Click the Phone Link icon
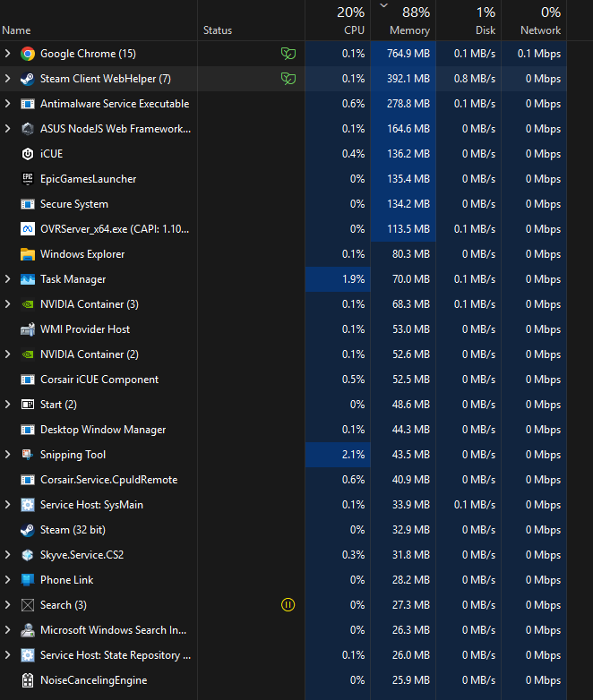The image size is (593, 700). [x=28, y=580]
